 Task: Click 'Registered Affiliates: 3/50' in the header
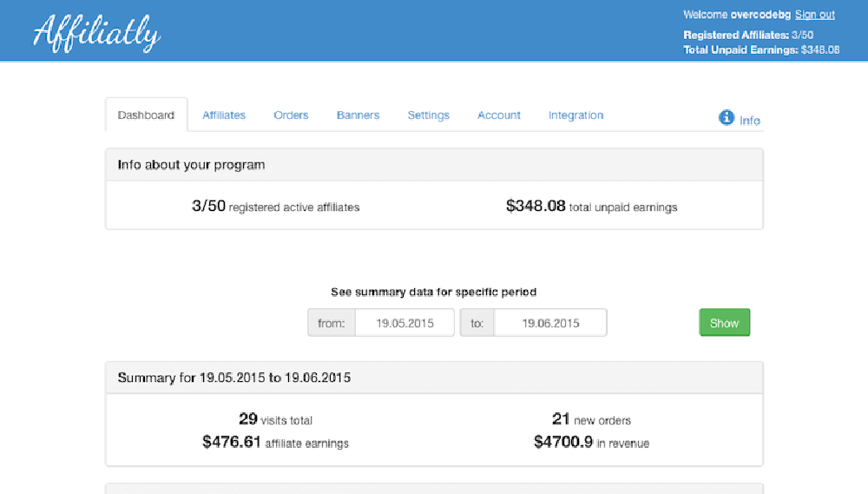click(x=748, y=35)
